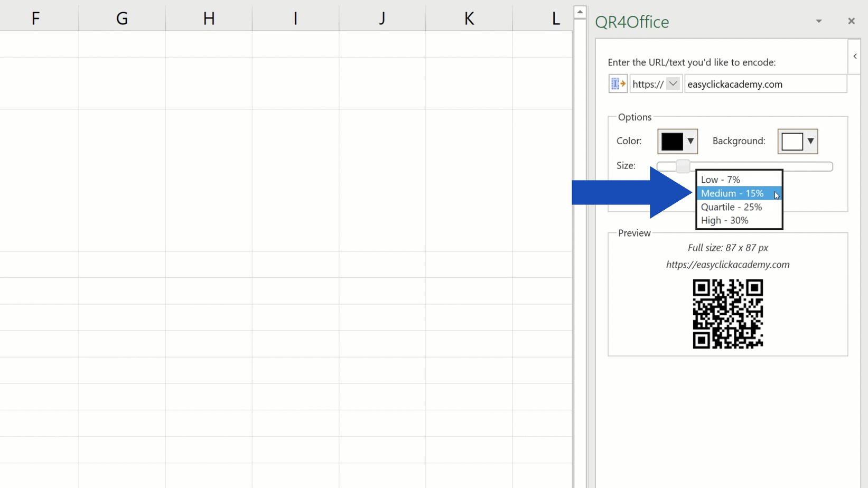The image size is (868, 488).
Task: Select Low - 7% error correction level
Action: point(720,179)
